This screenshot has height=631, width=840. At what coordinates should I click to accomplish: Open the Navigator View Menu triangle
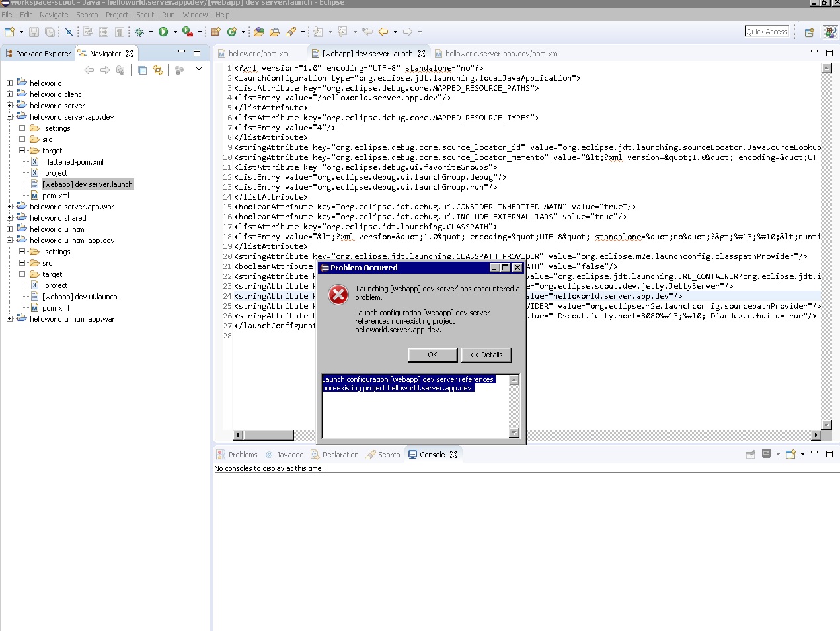(198, 69)
